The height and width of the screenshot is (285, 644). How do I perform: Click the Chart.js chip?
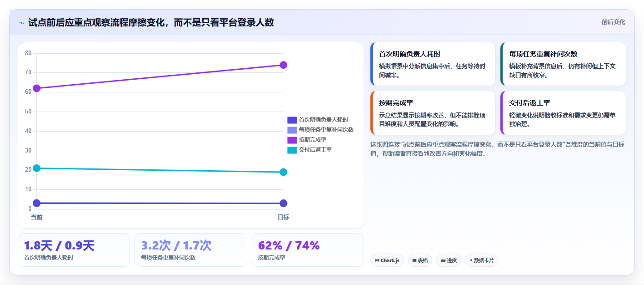(387, 260)
